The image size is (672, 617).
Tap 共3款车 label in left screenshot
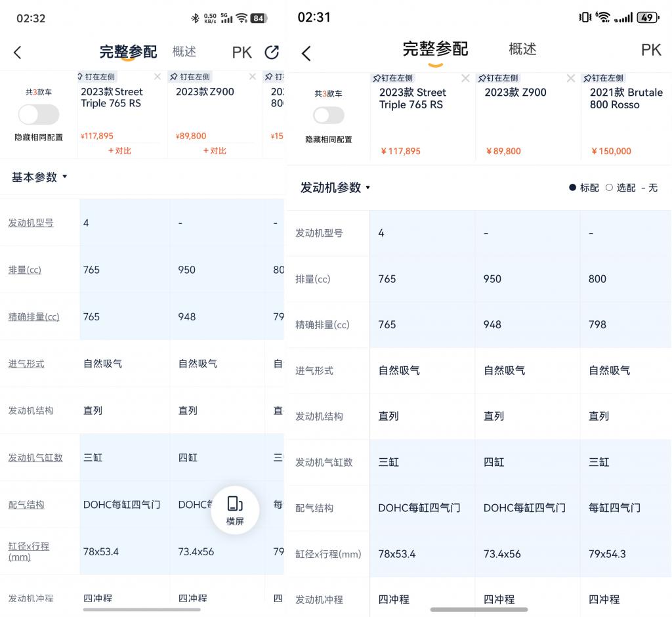(x=39, y=92)
